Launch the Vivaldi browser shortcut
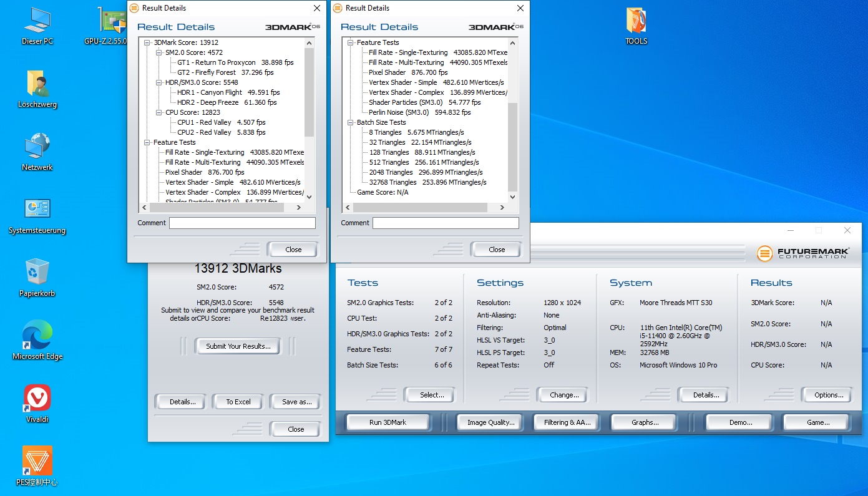Screen dimensions: 868x496 (x=37, y=404)
